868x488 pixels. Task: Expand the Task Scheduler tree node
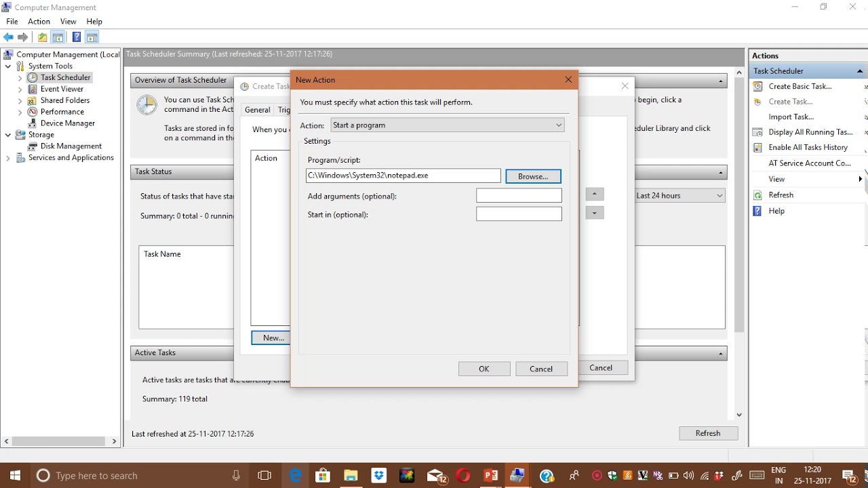pos(20,77)
